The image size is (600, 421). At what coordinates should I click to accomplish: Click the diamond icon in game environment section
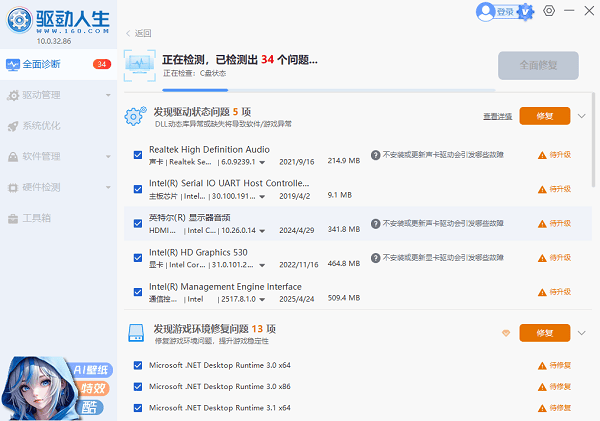tap(505, 332)
